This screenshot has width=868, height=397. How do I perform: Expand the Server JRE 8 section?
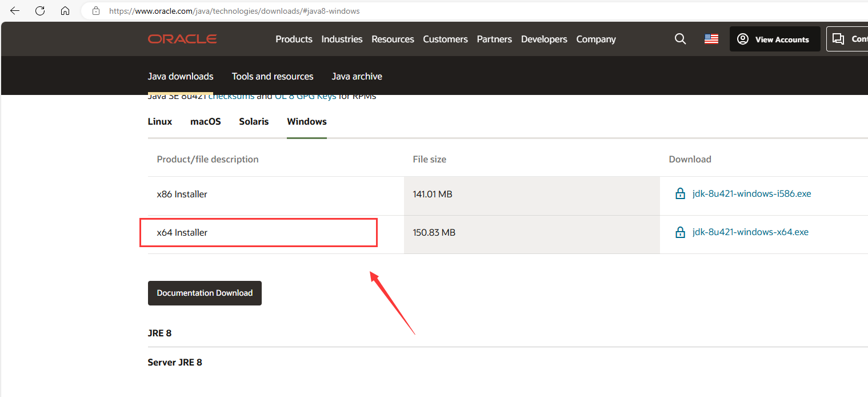tap(175, 362)
